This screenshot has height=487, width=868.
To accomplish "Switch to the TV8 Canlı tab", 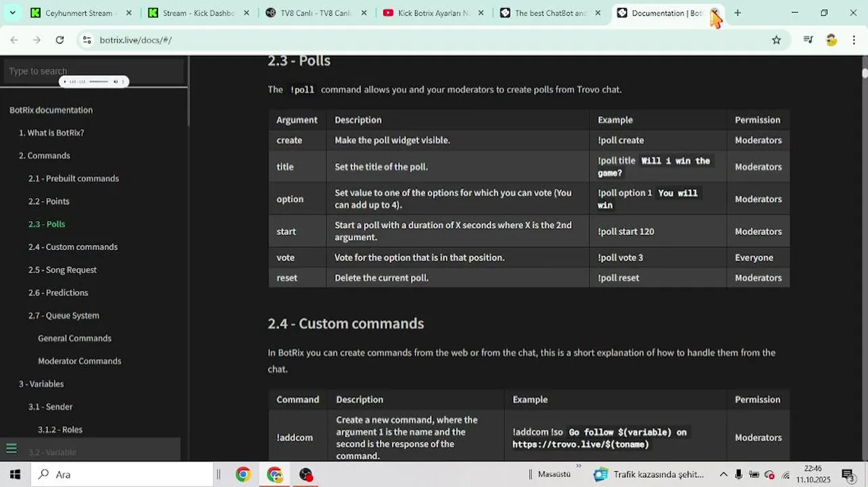I will click(317, 13).
